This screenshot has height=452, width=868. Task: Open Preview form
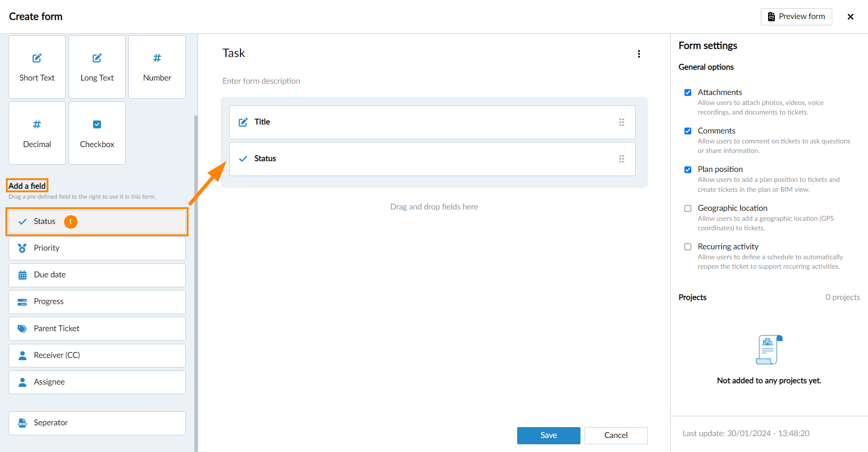click(796, 17)
